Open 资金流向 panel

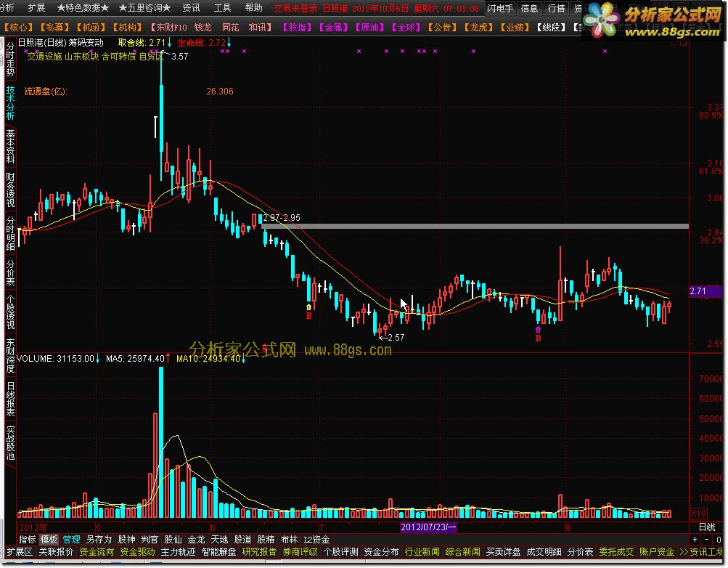97,552
